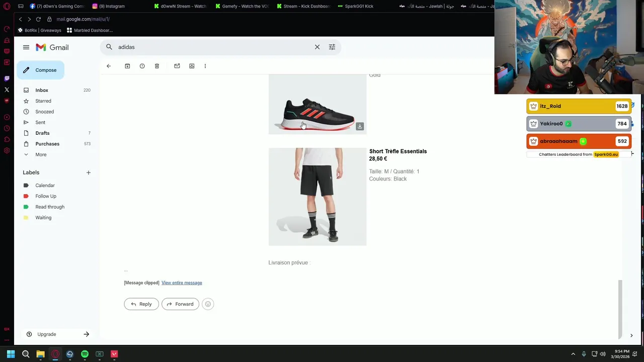Open File Explorer from the taskbar
Viewport: 644px width, 362px height.
pos(40,354)
